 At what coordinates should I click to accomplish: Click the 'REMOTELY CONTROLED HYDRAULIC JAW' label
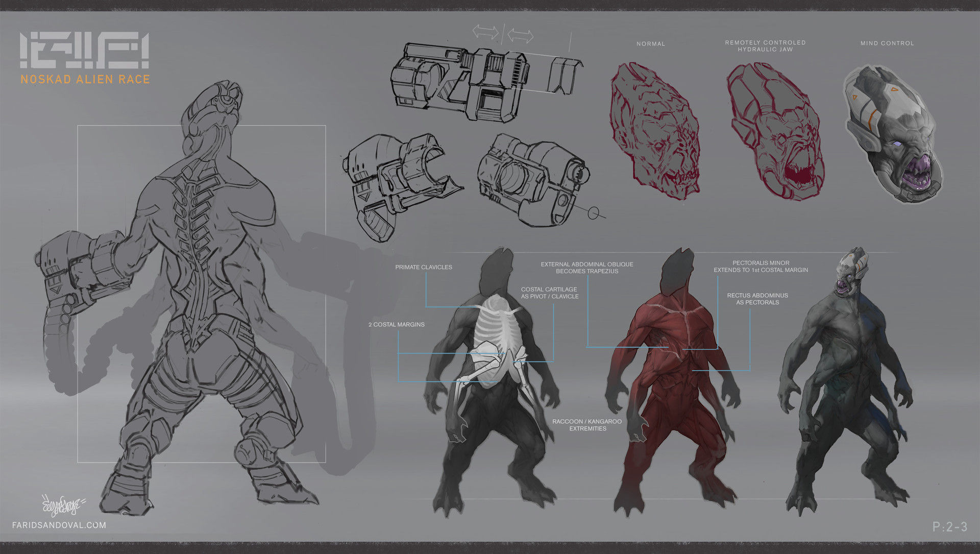765,46
